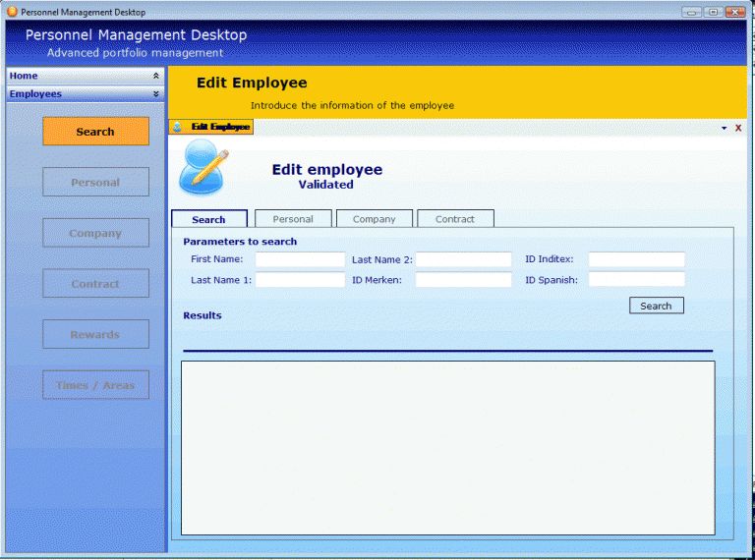This screenshot has width=755, height=560.
Task: Switch to the Company tab
Action: (374, 219)
